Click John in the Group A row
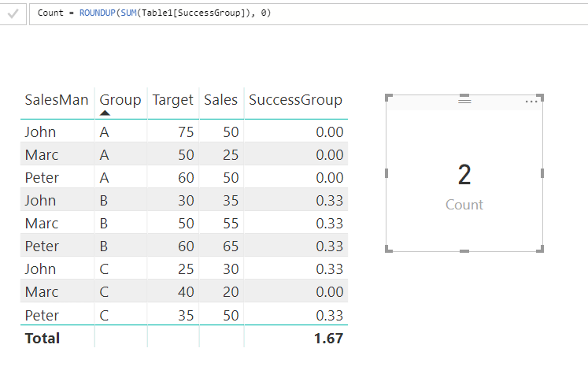The height and width of the screenshot is (389, 588). (x=40, y=132)
